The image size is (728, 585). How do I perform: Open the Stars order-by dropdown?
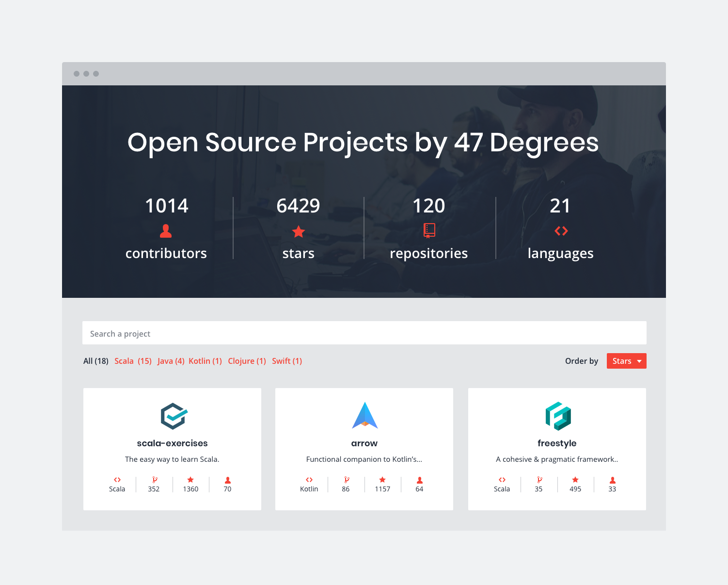click(626, 361)
